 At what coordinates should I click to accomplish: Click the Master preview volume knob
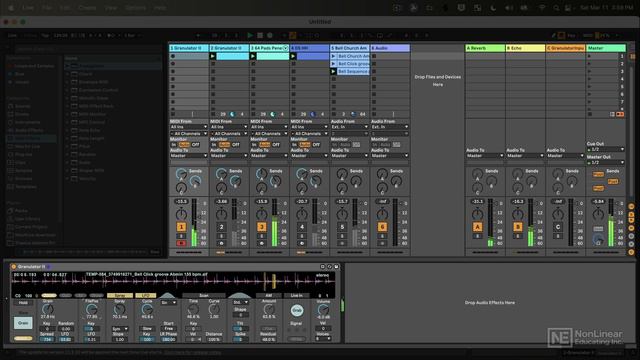[598, 240]
